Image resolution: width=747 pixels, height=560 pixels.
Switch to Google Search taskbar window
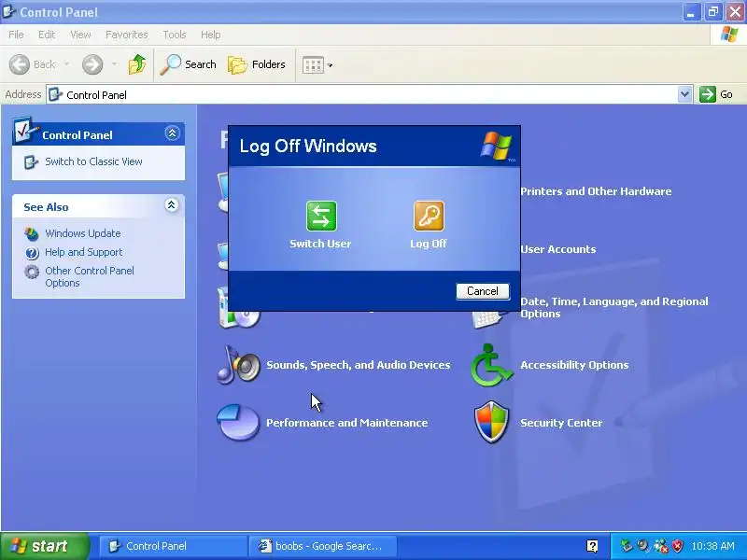click(322, 546)
